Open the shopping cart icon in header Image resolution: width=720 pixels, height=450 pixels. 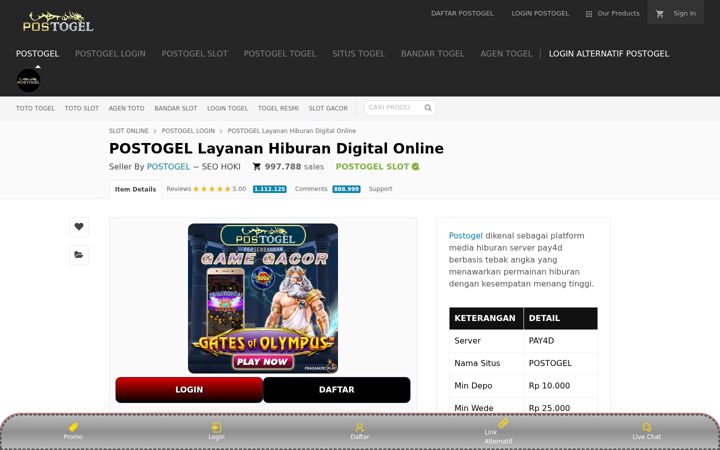[x=660, y=14]
